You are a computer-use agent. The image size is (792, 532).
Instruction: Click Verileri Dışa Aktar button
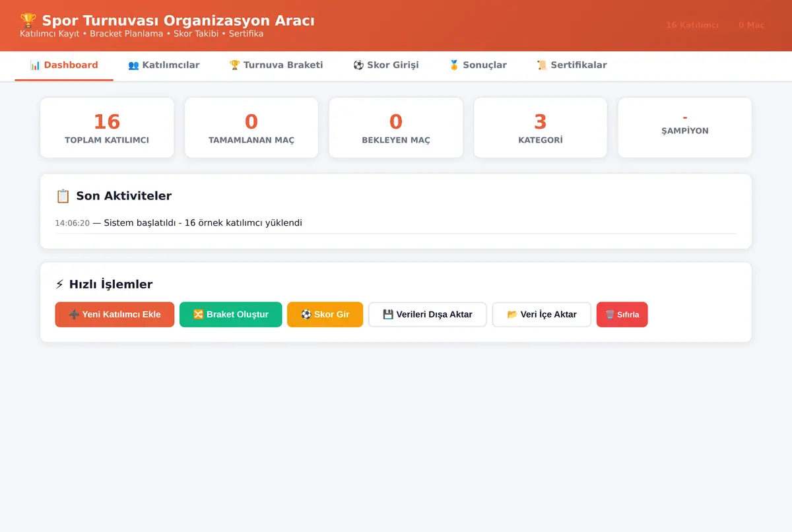(428, 315)
